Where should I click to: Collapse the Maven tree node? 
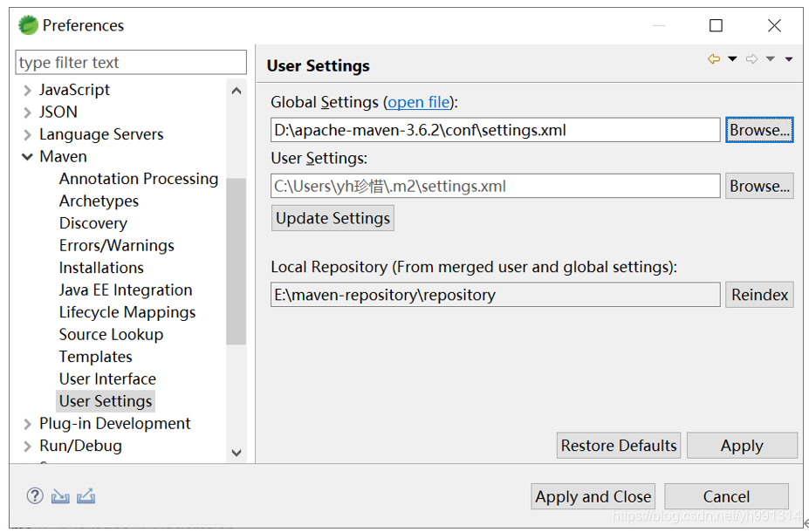coord(28,157)
